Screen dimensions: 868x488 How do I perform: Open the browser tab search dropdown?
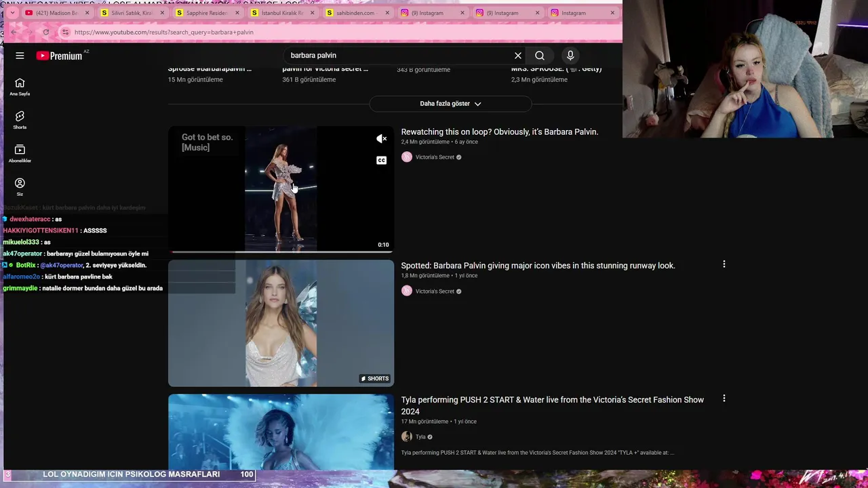pyautogui.click(x=12, y=13)
